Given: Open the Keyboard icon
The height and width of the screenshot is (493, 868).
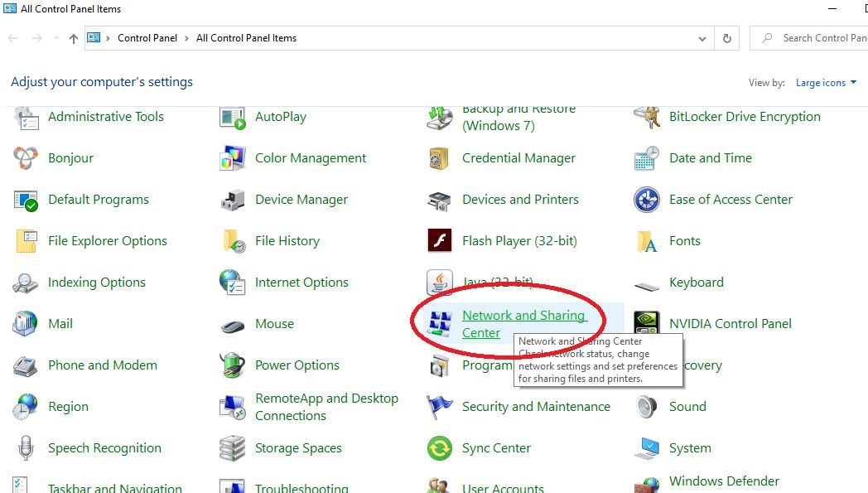Looking at the screenshot, I should click(647, 286).
